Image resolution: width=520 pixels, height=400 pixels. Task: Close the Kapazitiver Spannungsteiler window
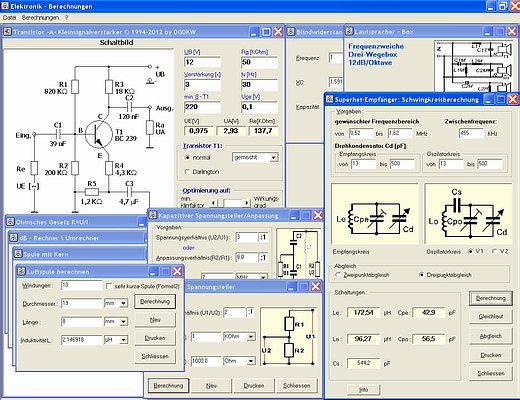(x=318, y=215)
